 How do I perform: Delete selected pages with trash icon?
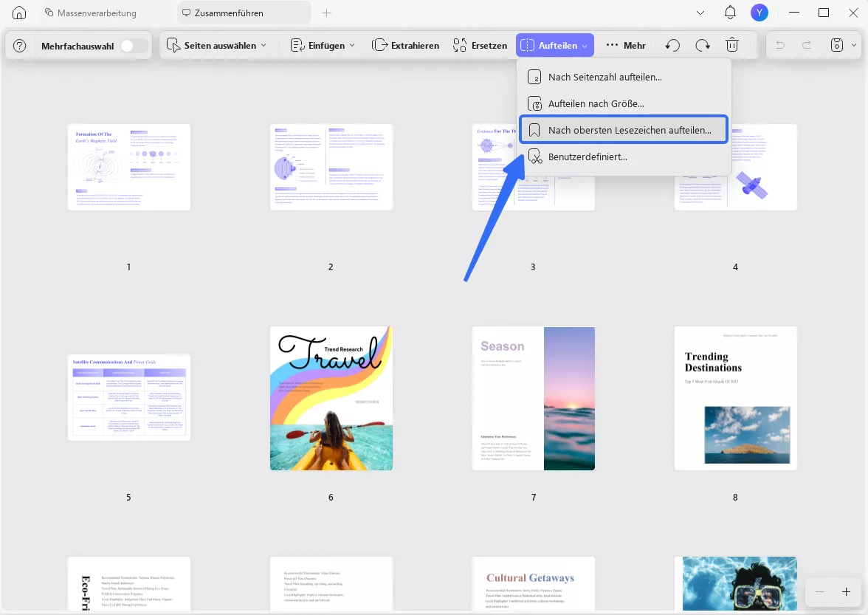[732, 45]
